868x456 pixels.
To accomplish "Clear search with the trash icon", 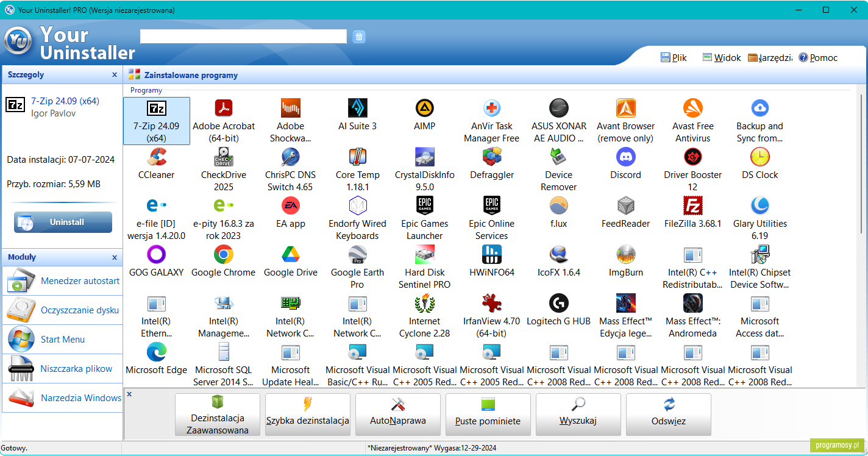I will tap(359, 37).
